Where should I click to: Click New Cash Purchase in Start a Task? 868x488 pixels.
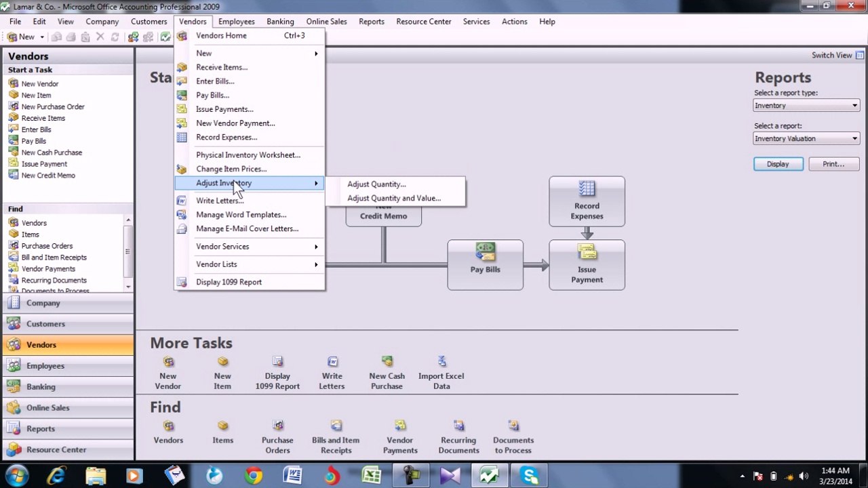pos(52,152)
